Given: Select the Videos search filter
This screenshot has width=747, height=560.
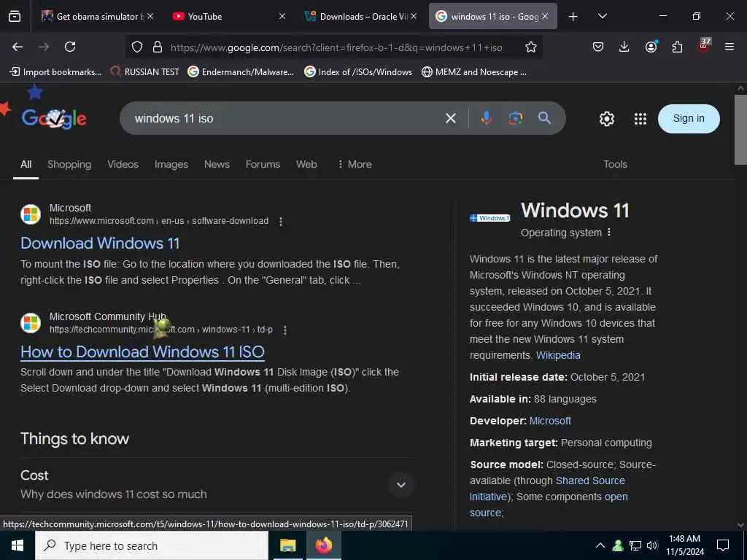Looking at the screenshot, I should tap(123, 164).
